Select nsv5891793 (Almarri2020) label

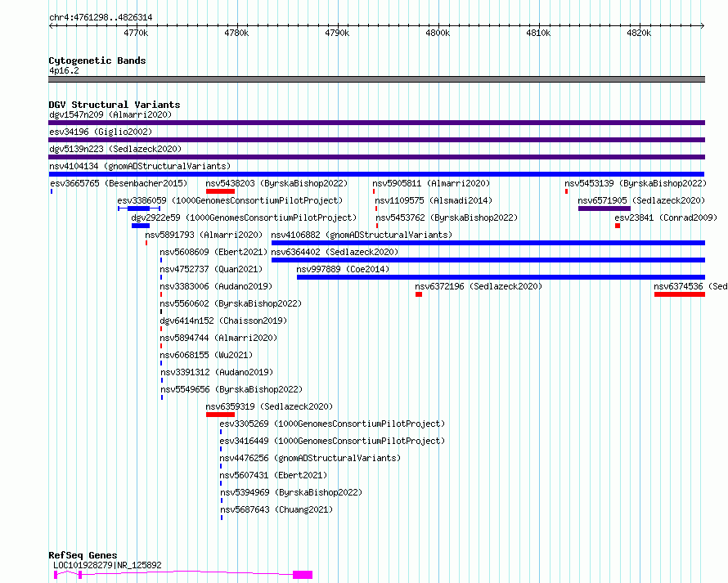(204, 235)
